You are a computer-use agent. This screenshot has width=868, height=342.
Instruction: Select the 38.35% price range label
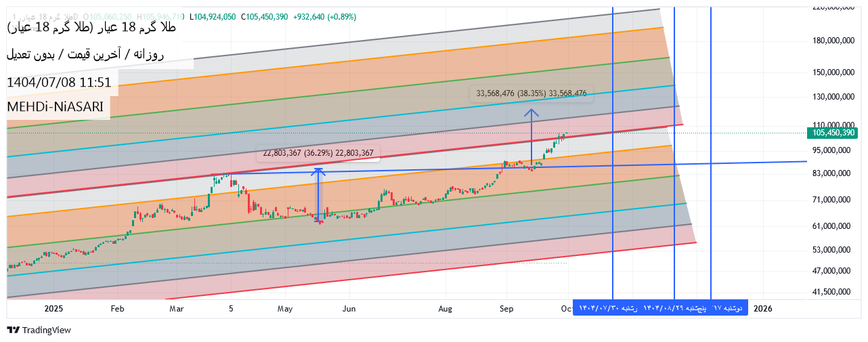[531, 94]
